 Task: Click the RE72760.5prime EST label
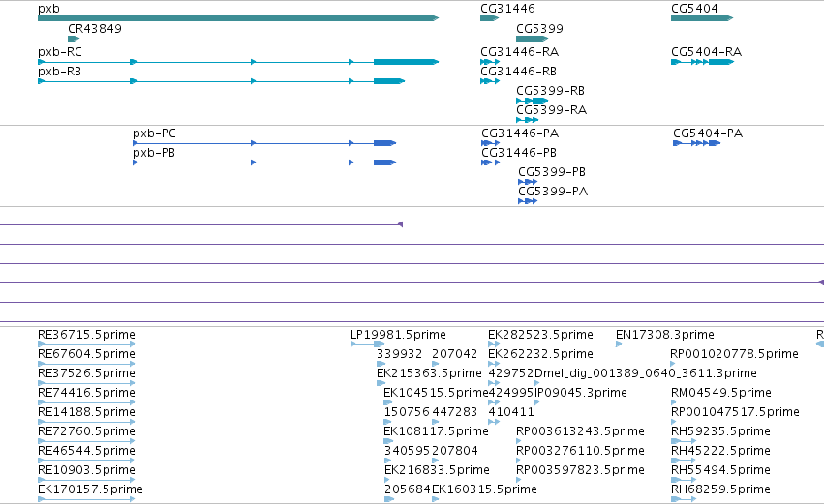(87, 431)
